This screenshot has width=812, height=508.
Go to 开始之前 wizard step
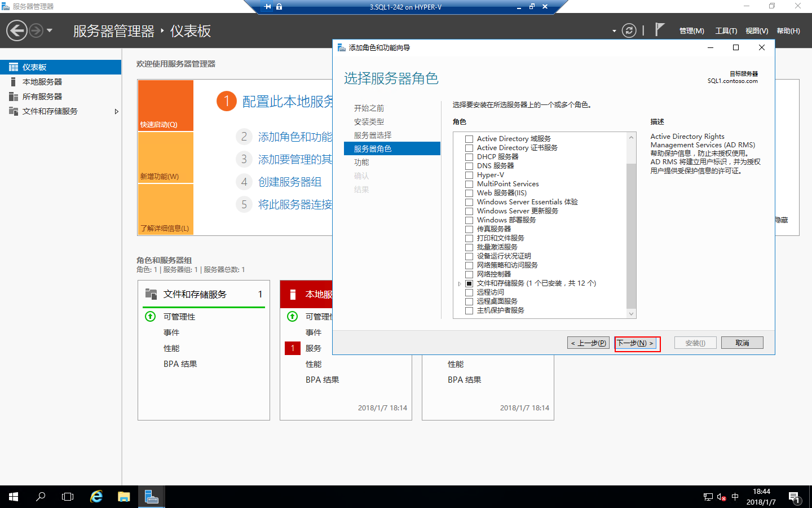[369, 108]
